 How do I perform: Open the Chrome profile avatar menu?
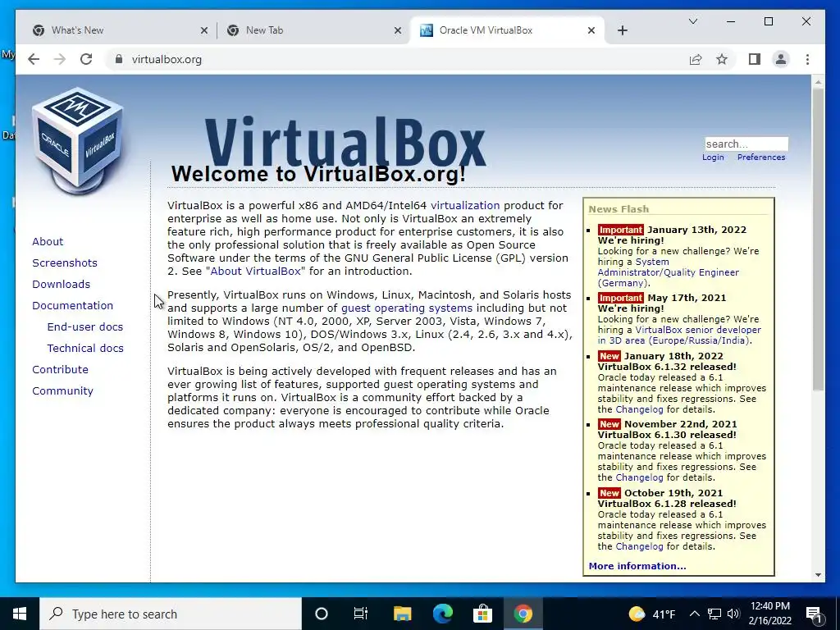(x=781, y=59)
